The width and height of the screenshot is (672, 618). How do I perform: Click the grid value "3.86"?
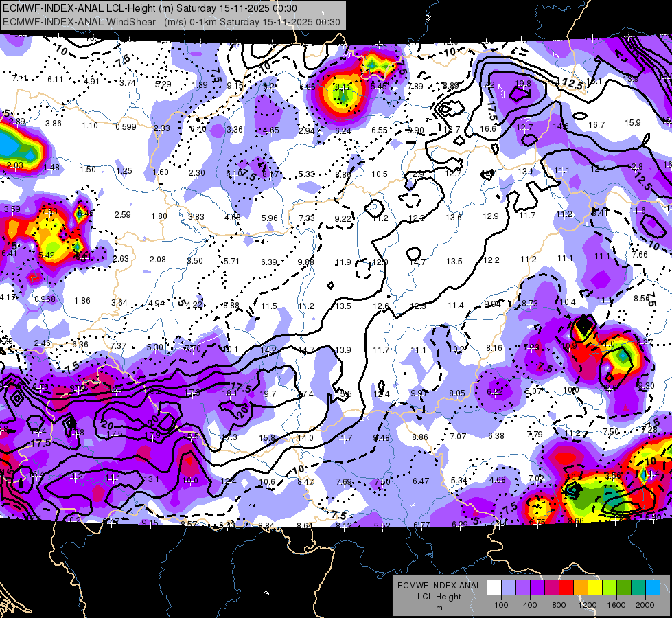pos(54,124)
